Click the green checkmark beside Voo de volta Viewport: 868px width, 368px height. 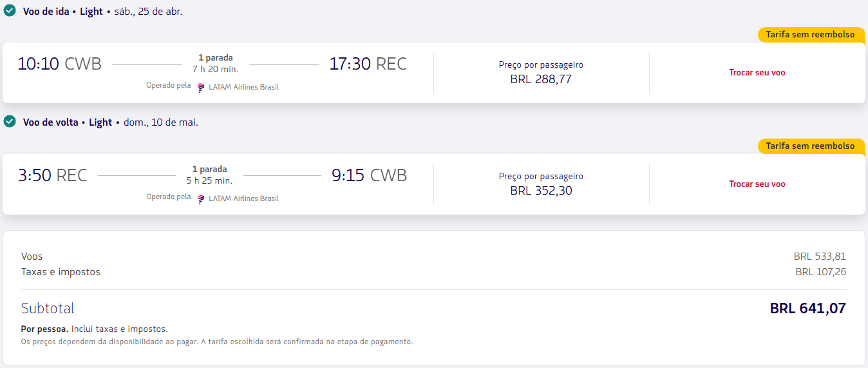click(x=10, y=121)
